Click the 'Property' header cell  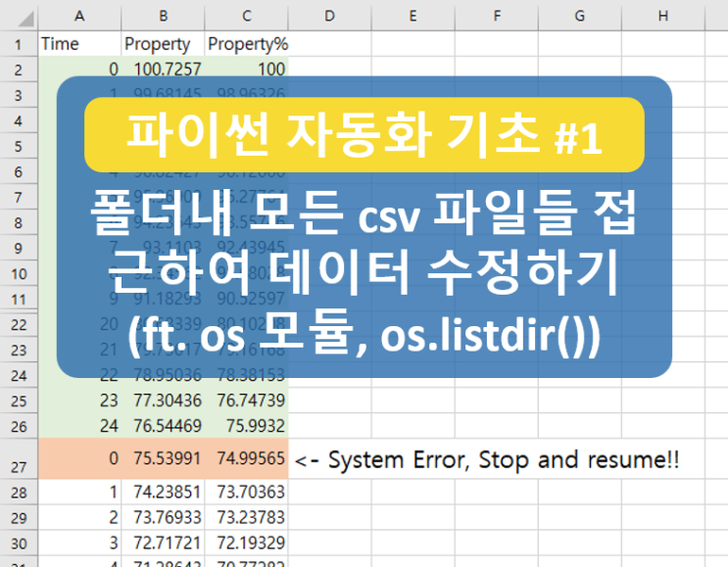point(163,44)
